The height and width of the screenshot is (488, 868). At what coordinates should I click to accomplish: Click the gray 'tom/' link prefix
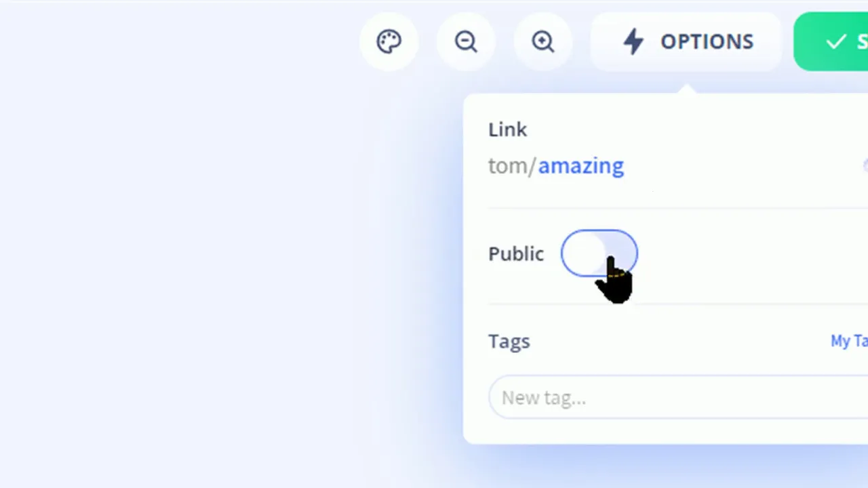(513, 165)
